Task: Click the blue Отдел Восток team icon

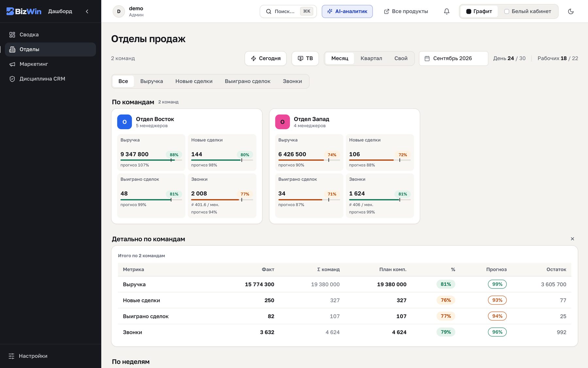Action: [x=124, y=122]
